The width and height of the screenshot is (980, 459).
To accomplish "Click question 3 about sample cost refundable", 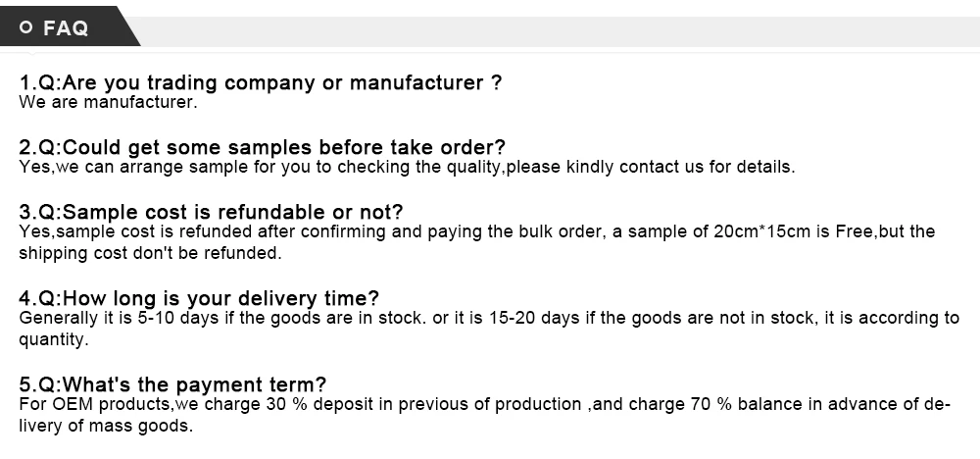I will pos(212,212).
